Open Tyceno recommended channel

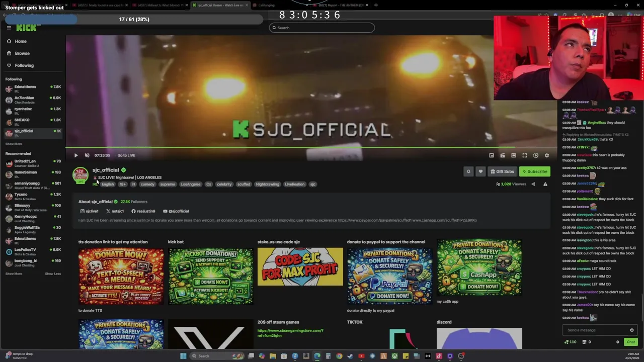click(x=33, y=196)
